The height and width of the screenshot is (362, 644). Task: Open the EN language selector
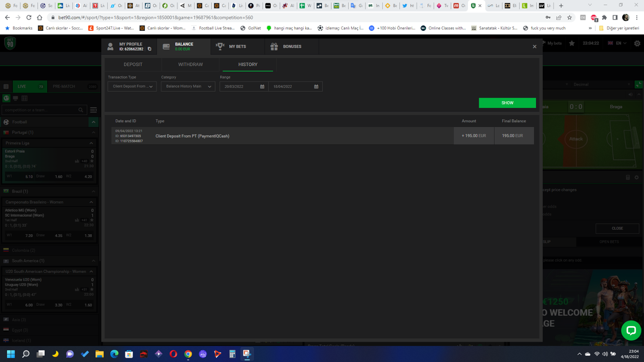click(x=617, y=43)
